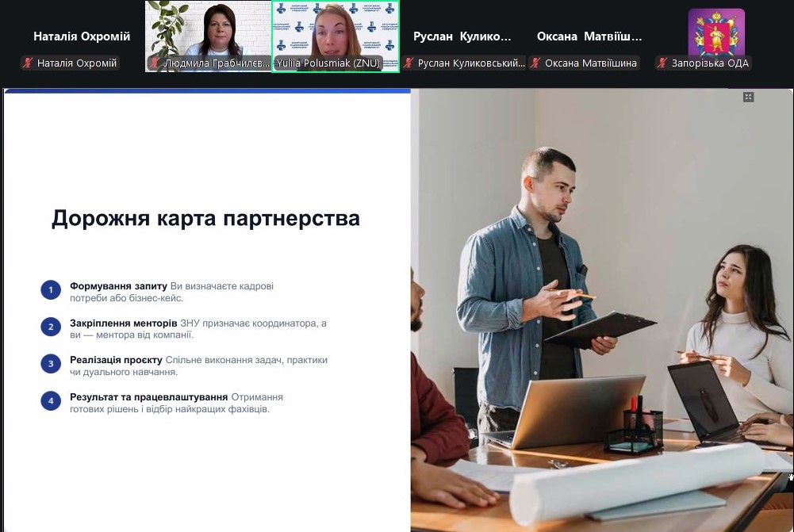794x532 pixels.
Task: Click the text Результат та працевлаштування
Action: tap(149, 397)
